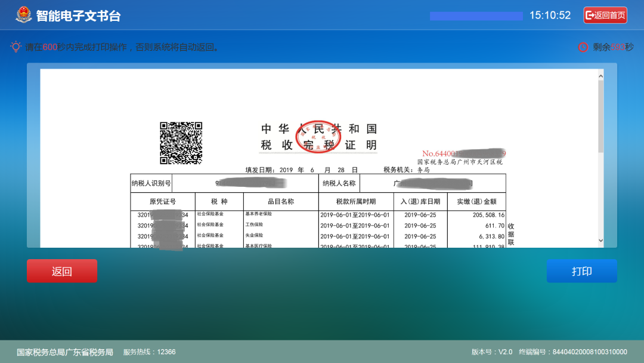
Task: Click the red countdown clock icon
Action: (x=583, y=47)
